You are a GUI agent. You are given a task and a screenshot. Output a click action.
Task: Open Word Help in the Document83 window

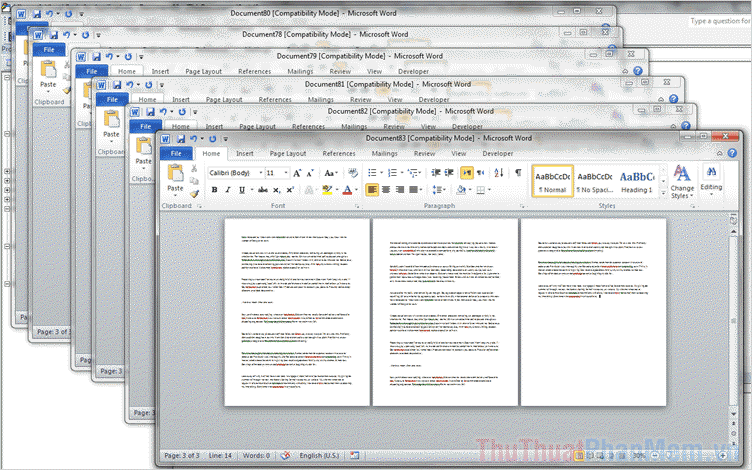pyautogui.click(x=732, y=153)
